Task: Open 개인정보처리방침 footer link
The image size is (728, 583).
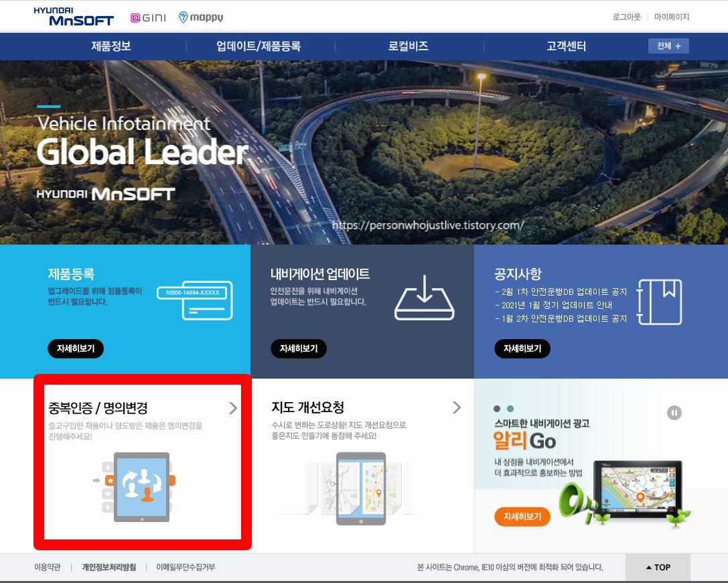Action: (109, 567)
